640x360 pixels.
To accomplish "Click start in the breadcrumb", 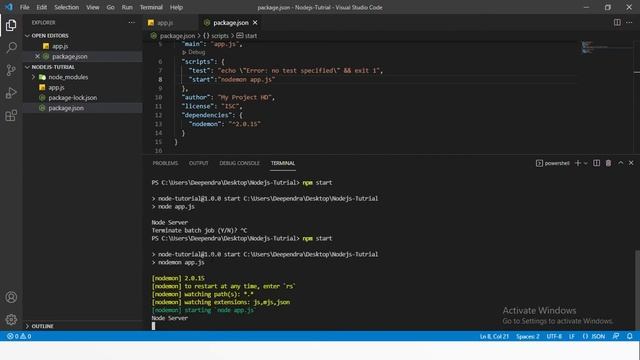I will point(251,36).
